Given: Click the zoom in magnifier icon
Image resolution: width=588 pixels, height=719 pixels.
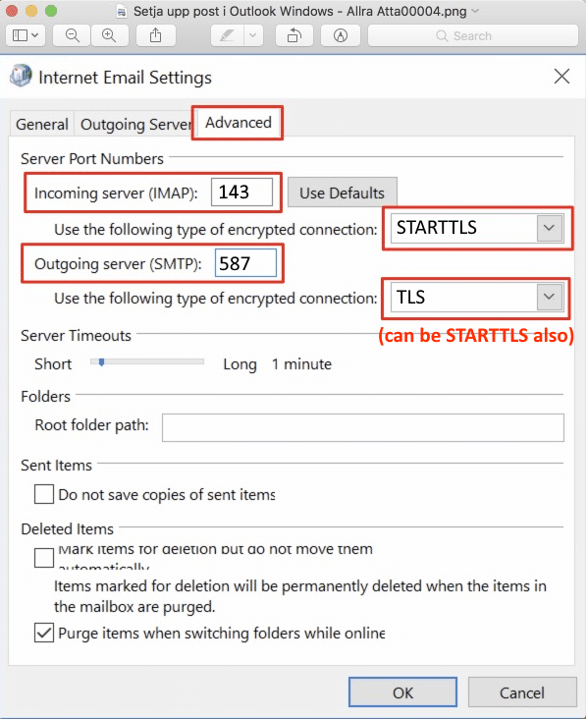Looking at the screenshot, I should pyautogui.click(x=109, y=35).
